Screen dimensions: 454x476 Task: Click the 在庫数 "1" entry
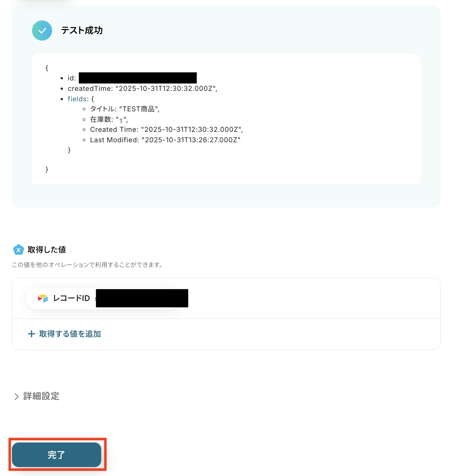click(x=109, y=120)
